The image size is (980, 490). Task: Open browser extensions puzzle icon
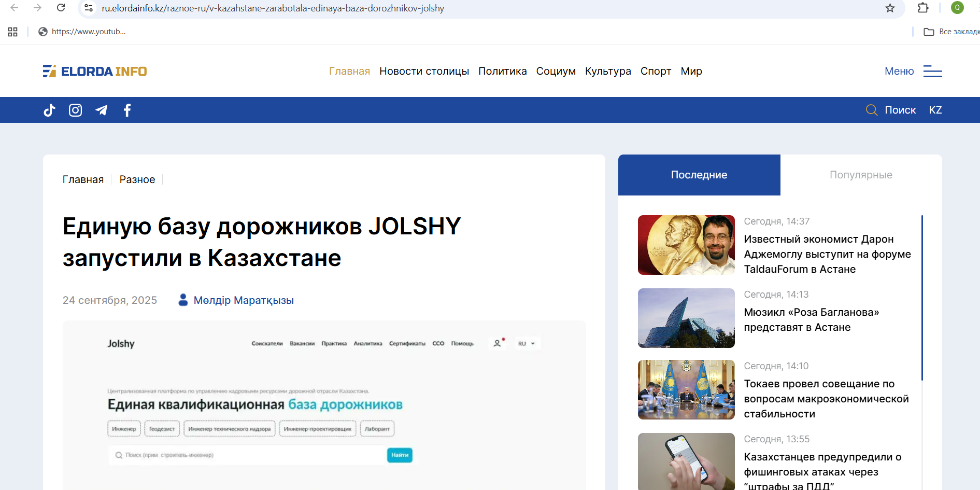tap(922, 8)
